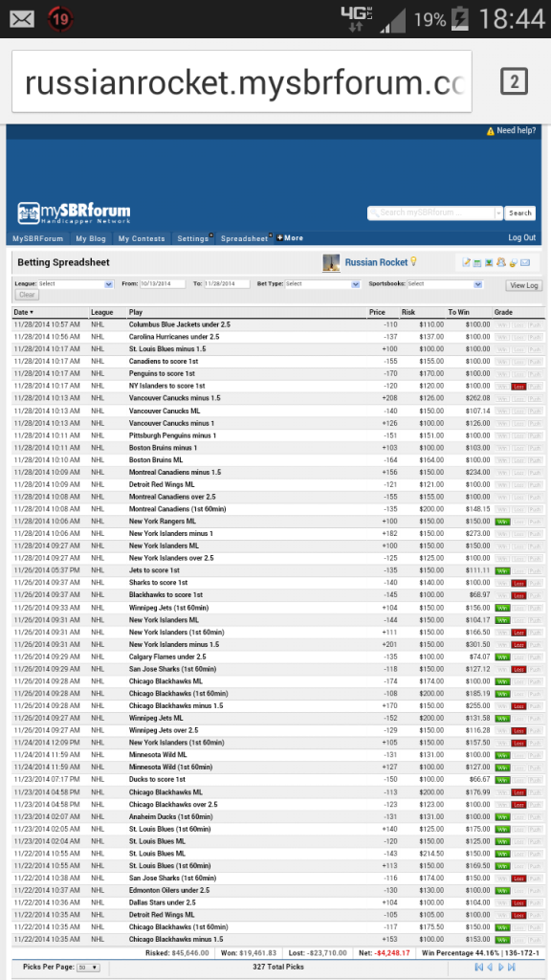551x980 pixels.
Task: Click the envelope message icon in profile toolbar
Action: point(525,263)
